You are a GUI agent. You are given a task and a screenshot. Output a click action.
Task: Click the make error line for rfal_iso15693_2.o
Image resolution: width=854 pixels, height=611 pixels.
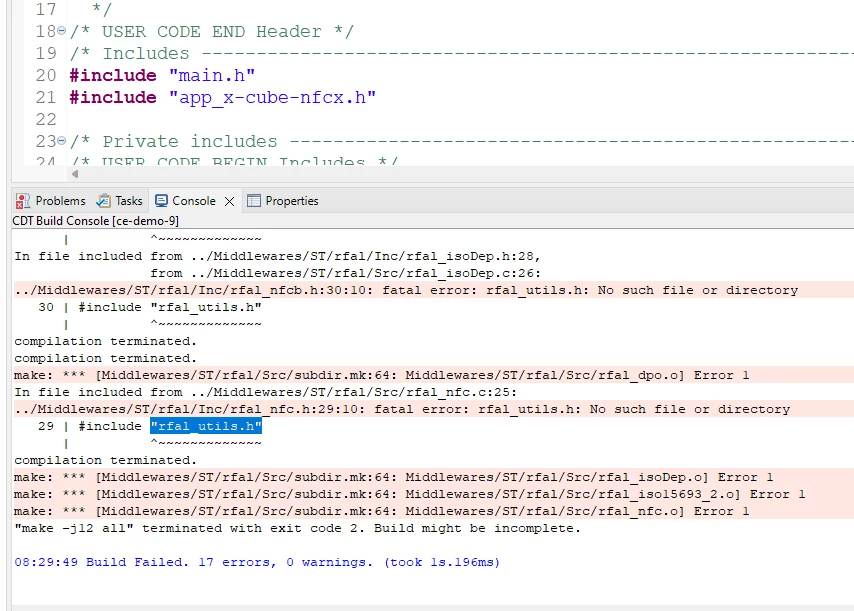410,494
